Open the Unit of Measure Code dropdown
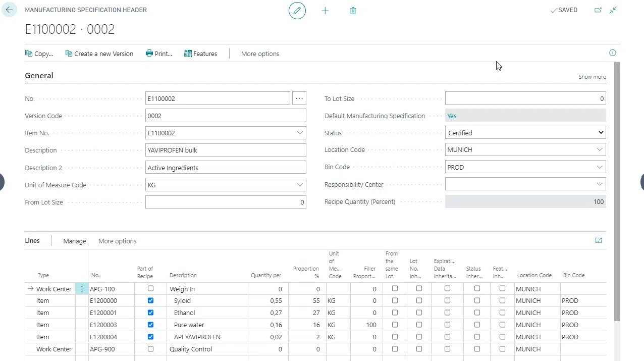This screenshot has height=361, width=644. (x=300, y=185)
